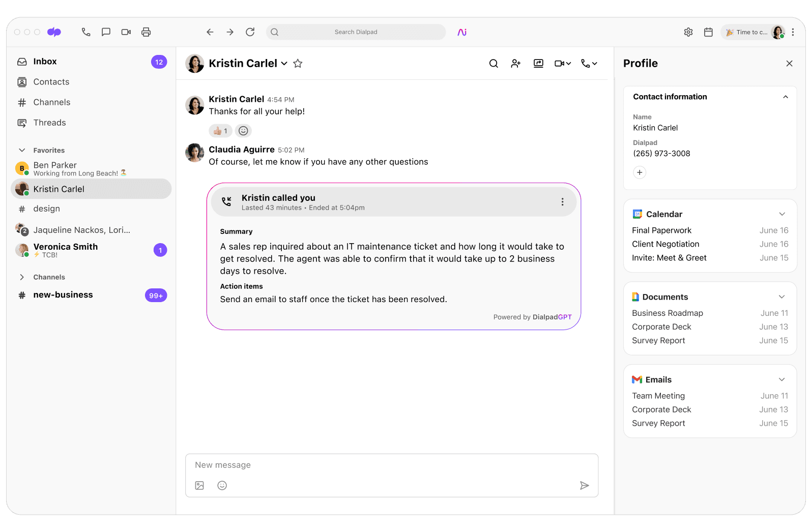This screenshot has height=532, width=812.
Task: Collapse the Contact information section
Action: click(785, 97)
